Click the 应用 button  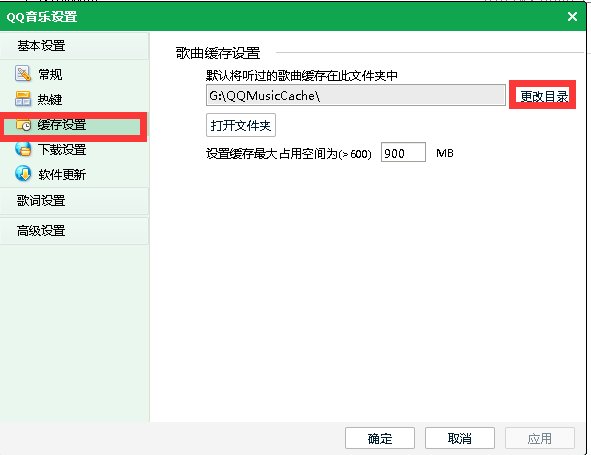pyautogui.click(x=540, y=438)
